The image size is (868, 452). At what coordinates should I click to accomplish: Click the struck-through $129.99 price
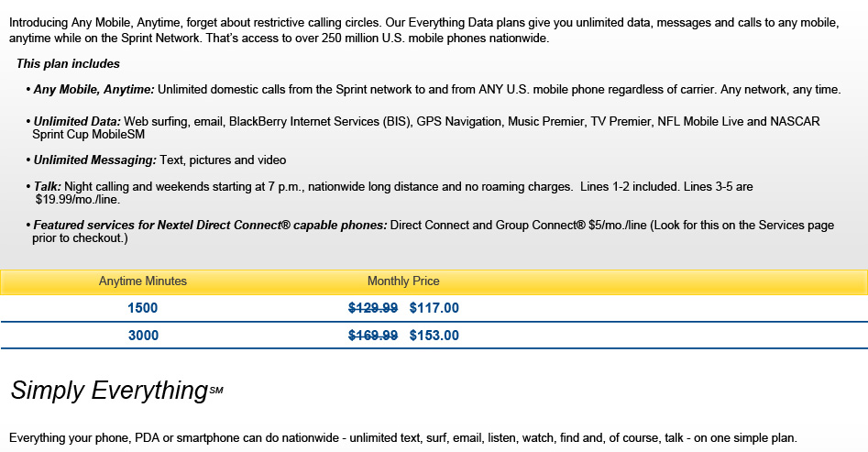372,308
